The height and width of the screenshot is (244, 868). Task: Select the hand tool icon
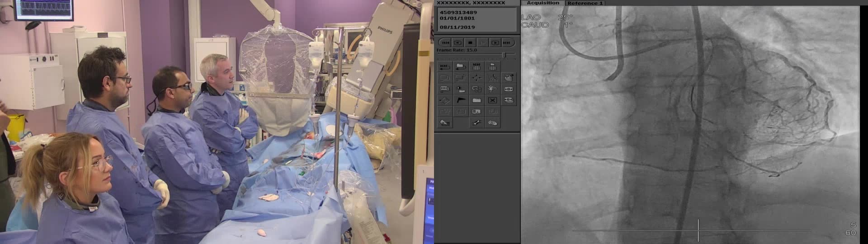492,89
